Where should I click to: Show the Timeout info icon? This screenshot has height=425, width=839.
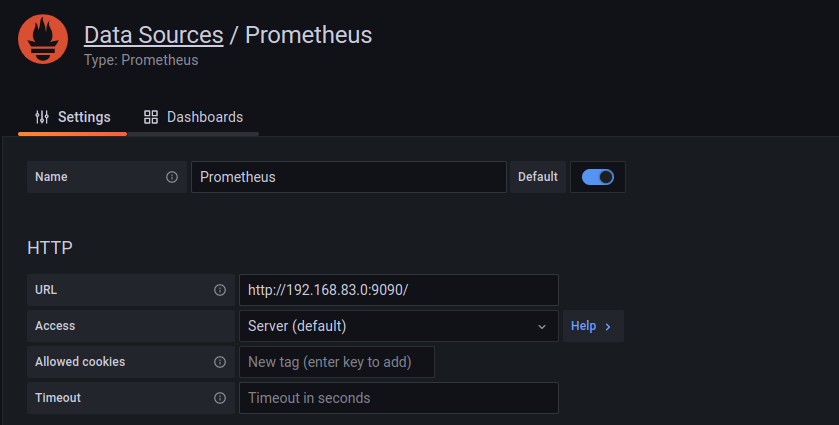point(220,398)
